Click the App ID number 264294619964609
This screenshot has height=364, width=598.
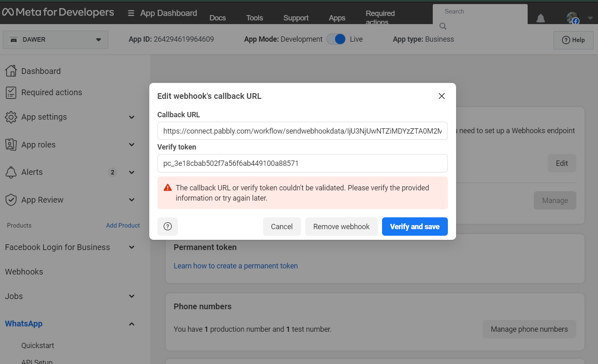[184, 39]
